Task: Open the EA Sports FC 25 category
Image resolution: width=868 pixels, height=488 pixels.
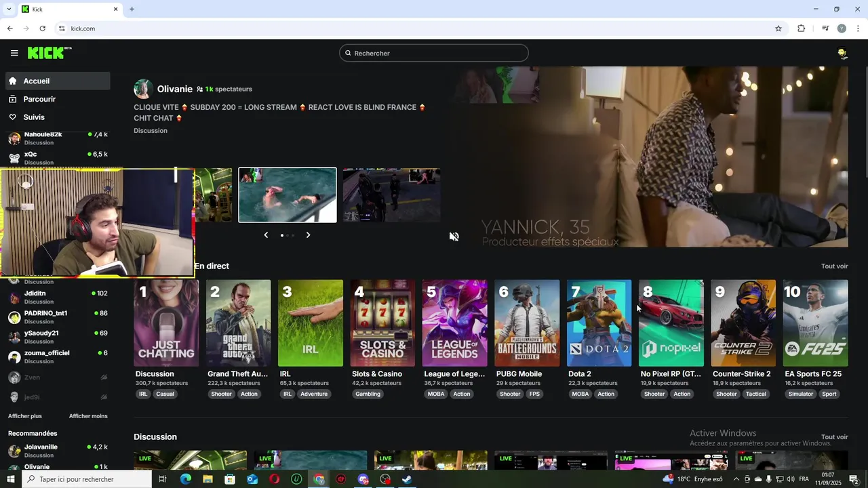Action: [815, 323]
